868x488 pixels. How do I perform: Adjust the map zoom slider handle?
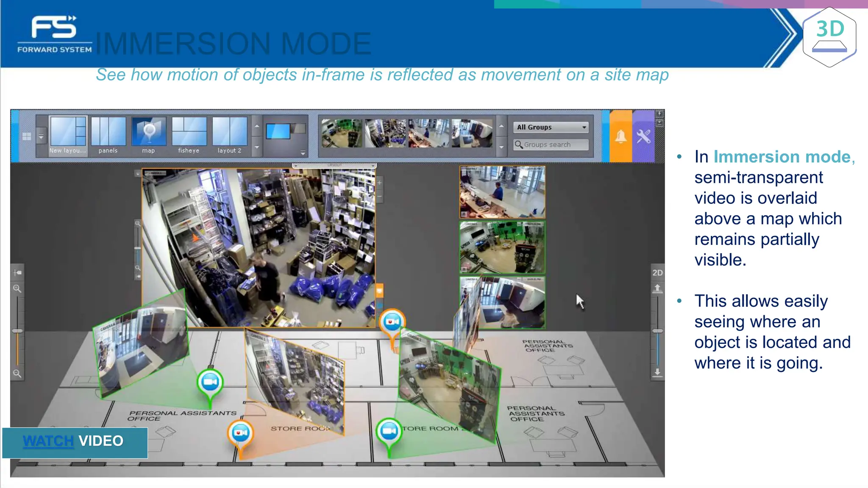coord(17,330)
